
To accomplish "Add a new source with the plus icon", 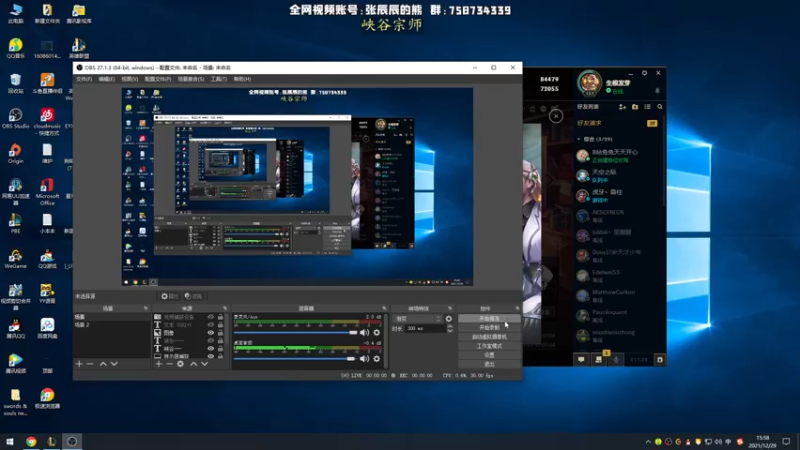I will tap(159, 364).
